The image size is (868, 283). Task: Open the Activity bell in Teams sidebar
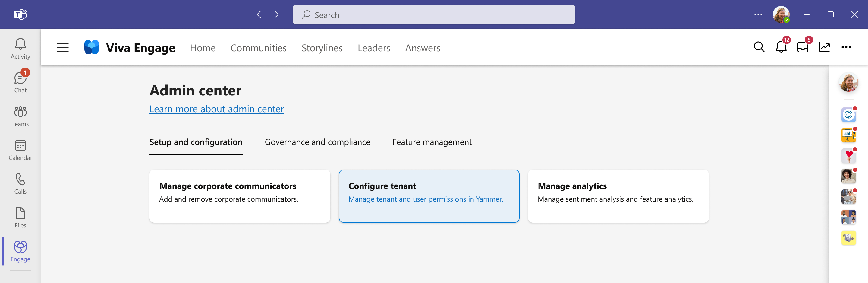click(20, 48)
